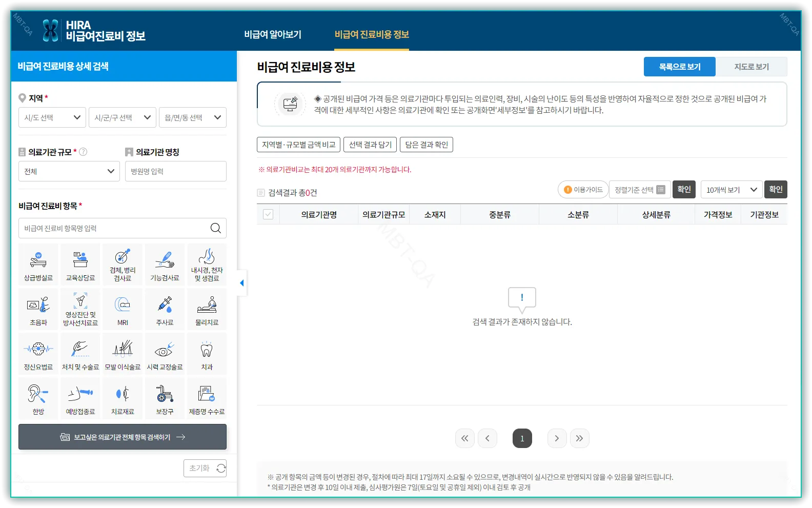This screenshot has height=508, width=812.
Task: Select the 상급병실료 category icon
Action: (38, 265)
